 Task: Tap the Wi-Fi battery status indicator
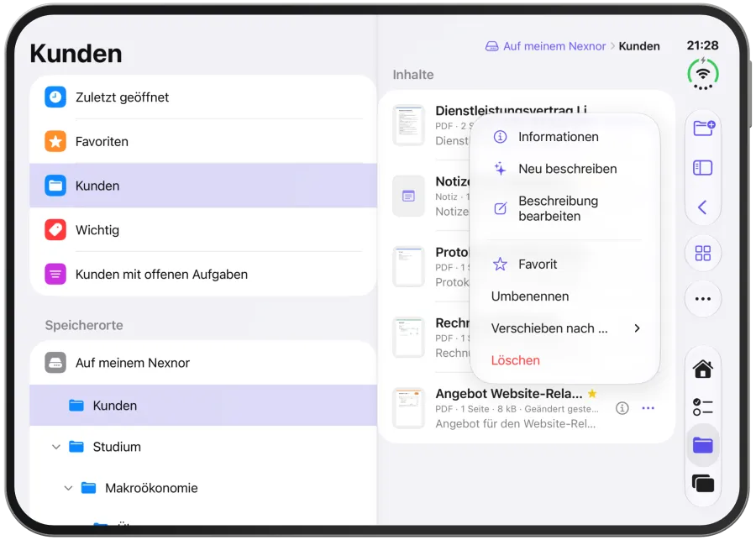(703, 74)
